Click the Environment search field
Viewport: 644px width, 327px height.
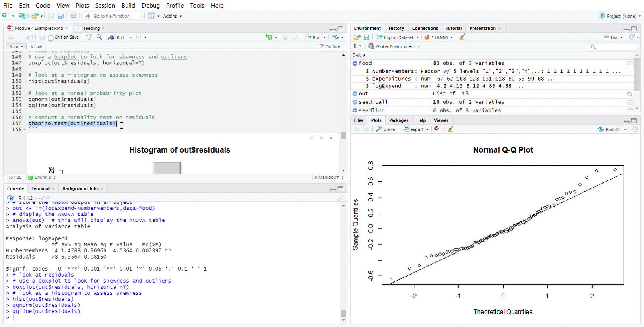coord(613,47)
